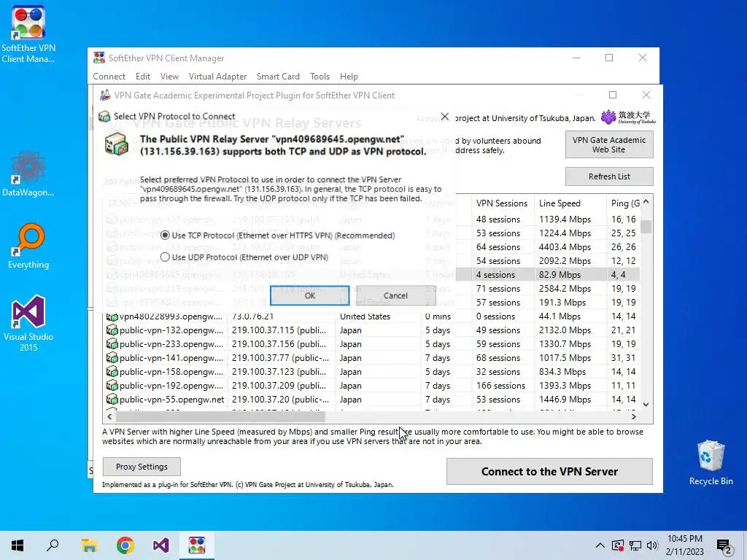
Task: Click SoftEther VPN taskbar icon
Action: click(x=197, y=545)
